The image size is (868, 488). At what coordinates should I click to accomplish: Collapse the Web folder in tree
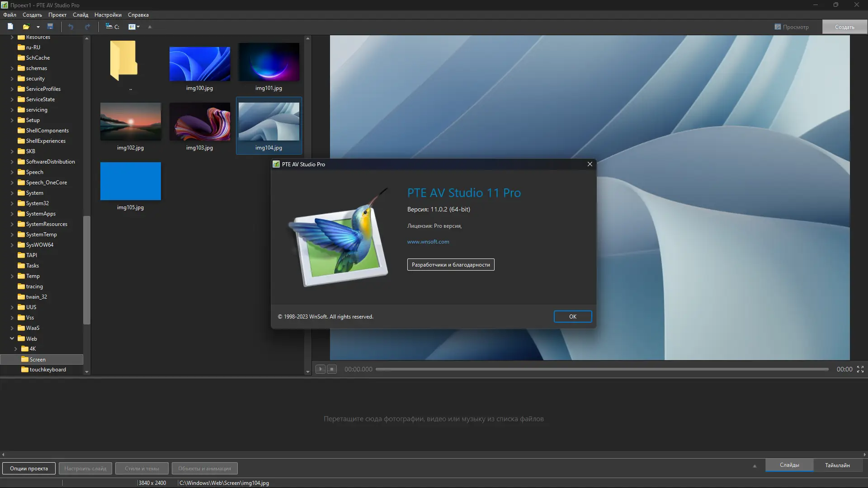click(x=12, y=338)
